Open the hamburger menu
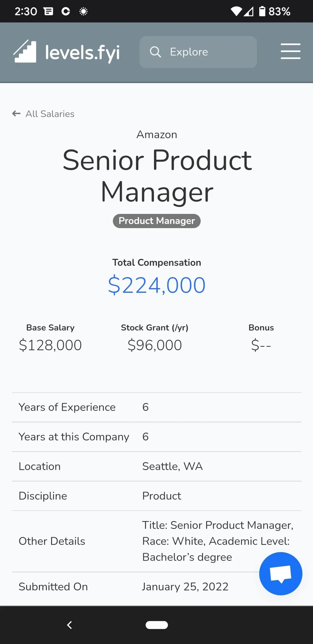313x644 pixels. [x=290, y=51]
